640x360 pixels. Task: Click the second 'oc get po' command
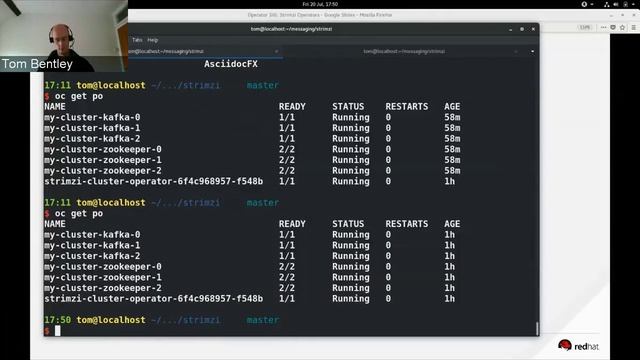(79, 213)
